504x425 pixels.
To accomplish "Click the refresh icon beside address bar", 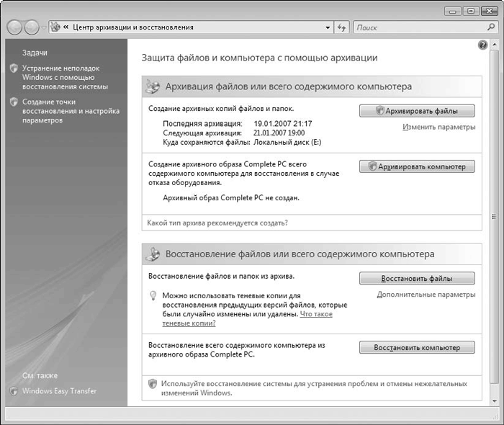I will point(342,27).
